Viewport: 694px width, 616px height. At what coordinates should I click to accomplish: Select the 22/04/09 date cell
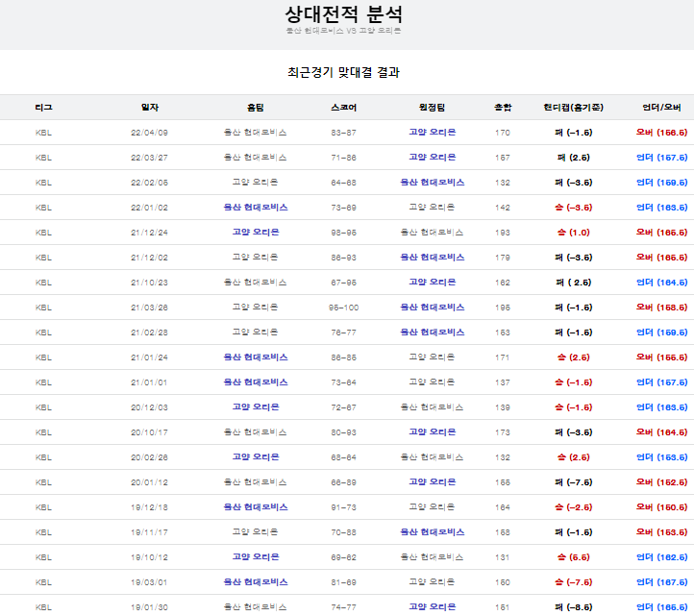150,133
